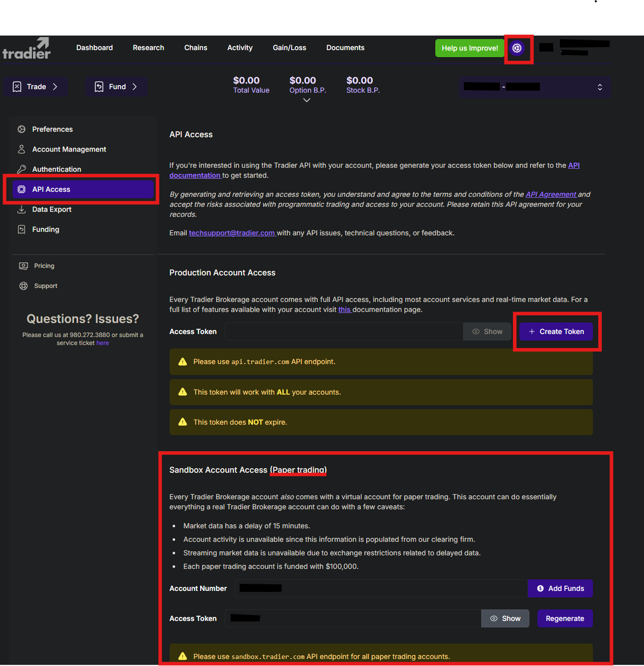This screenshot has height=666, width=644.
Task: Click the production Access Token field
Action: coord(344,331)
